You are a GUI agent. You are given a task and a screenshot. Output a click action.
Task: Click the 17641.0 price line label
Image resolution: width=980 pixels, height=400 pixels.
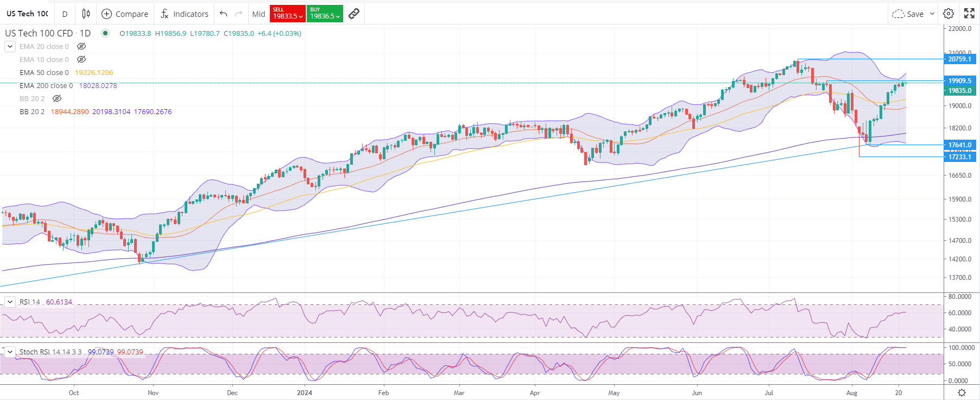click(960, 145)
